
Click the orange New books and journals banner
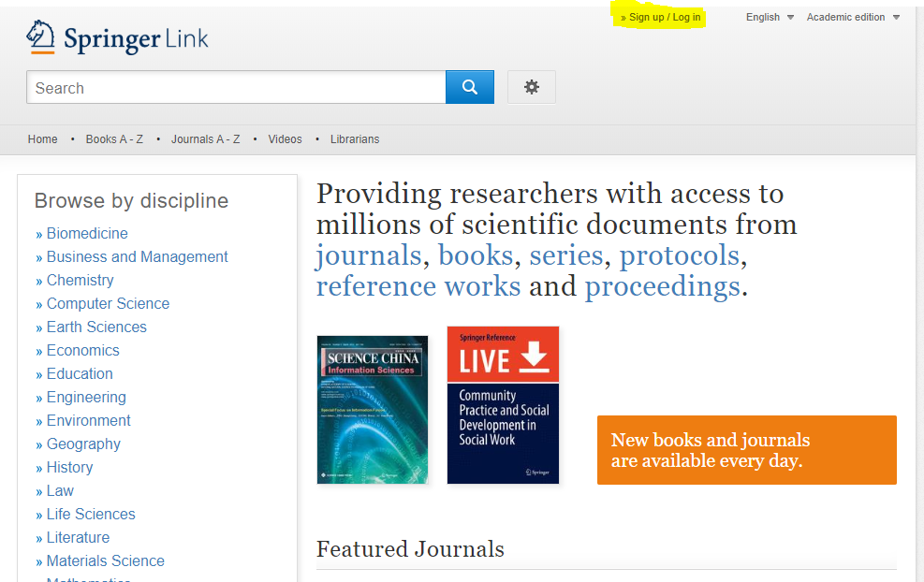pyautogui.click(x=746, y=450)
